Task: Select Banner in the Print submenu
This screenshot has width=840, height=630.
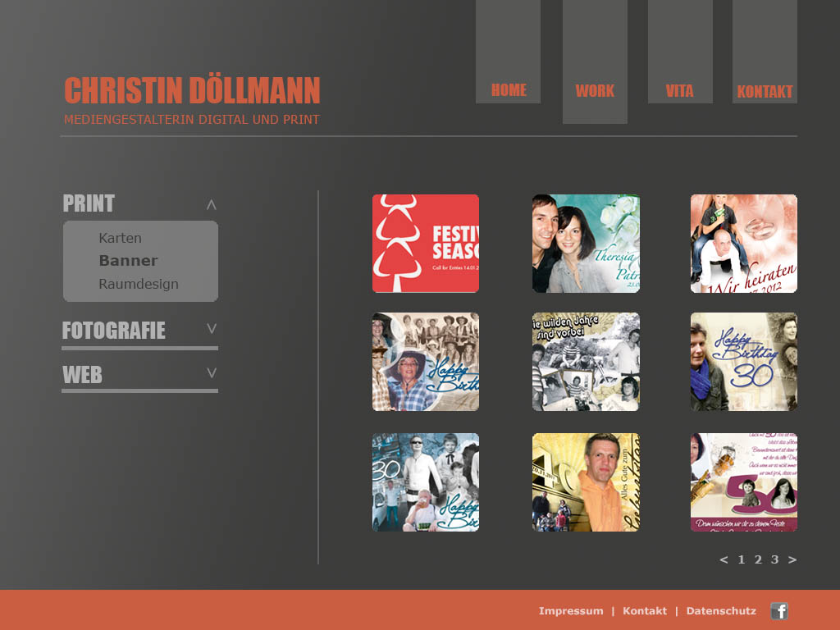Action: tap(128, 261)
